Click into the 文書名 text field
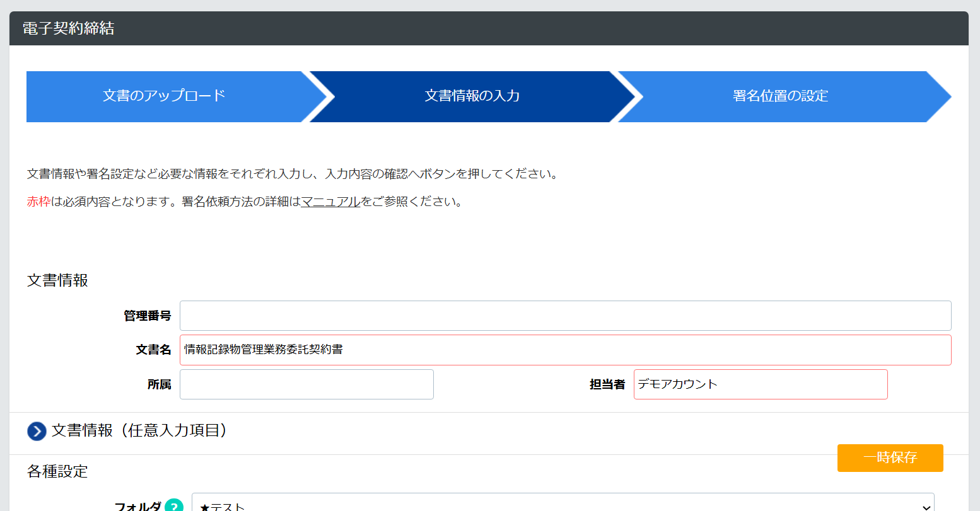 (x=565, y=350)
